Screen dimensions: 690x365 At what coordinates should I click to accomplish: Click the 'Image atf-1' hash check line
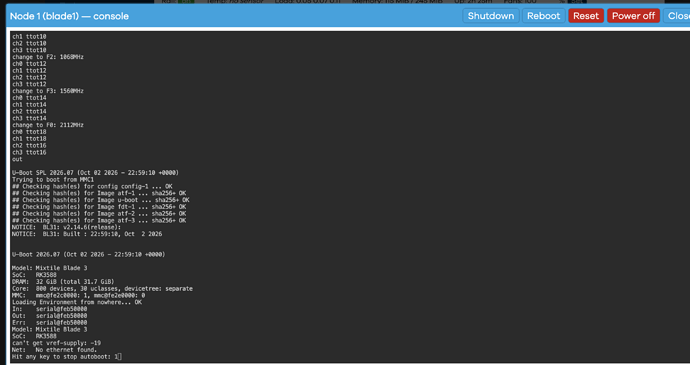(x=99, y=193)
